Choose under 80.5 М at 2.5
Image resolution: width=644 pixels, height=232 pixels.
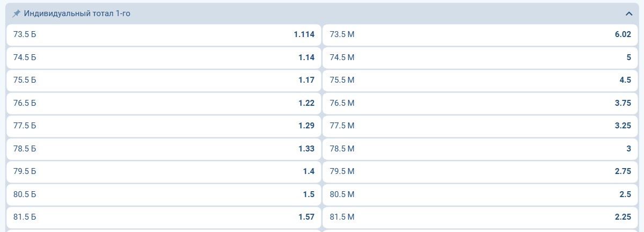(480, 194)
